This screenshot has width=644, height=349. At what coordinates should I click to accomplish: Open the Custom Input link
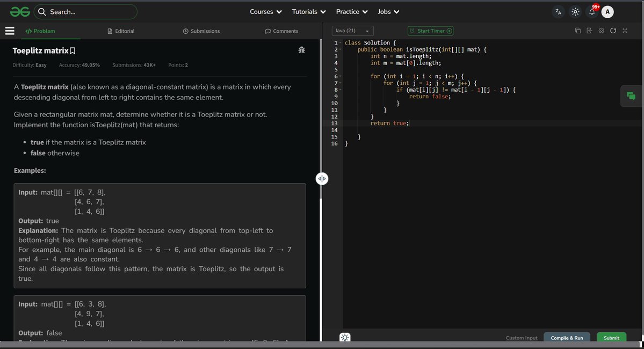tap(522, 338)
